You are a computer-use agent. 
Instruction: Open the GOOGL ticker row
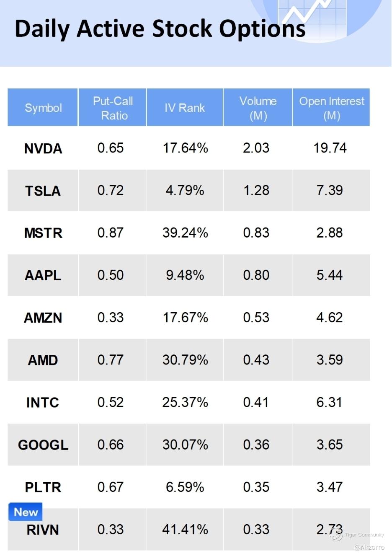(x=43, y=445)
